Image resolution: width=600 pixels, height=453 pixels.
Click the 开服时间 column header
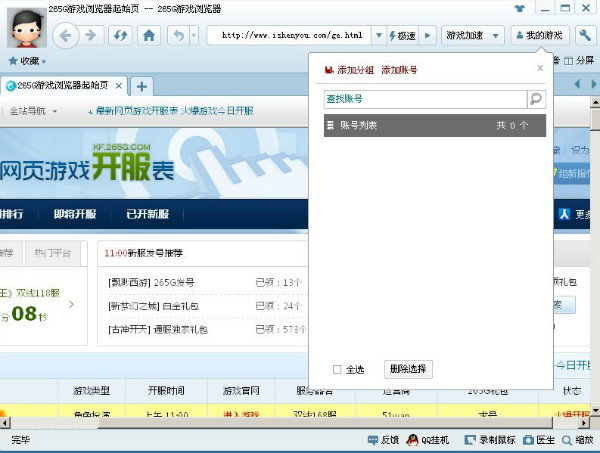(x=166, y=391)
